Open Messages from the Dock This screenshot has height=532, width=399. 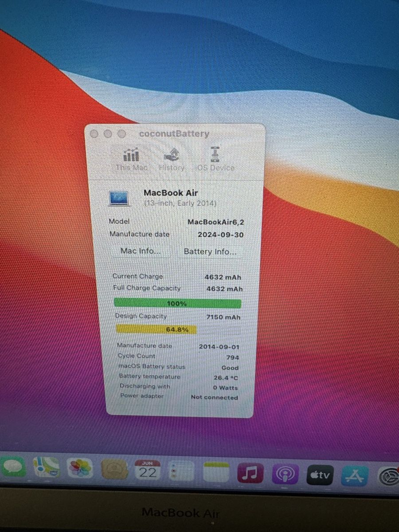click(x=12, y=468)
